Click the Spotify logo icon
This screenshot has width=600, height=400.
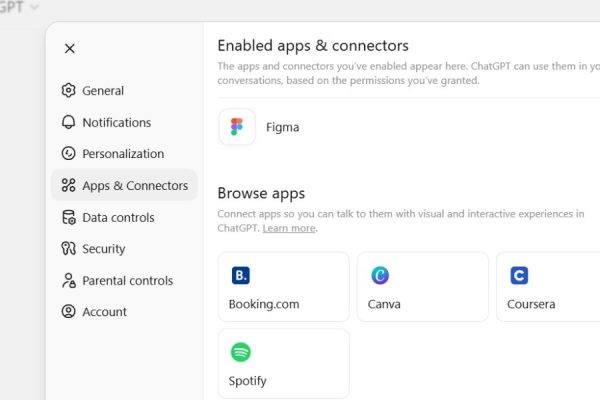(240, 352)
